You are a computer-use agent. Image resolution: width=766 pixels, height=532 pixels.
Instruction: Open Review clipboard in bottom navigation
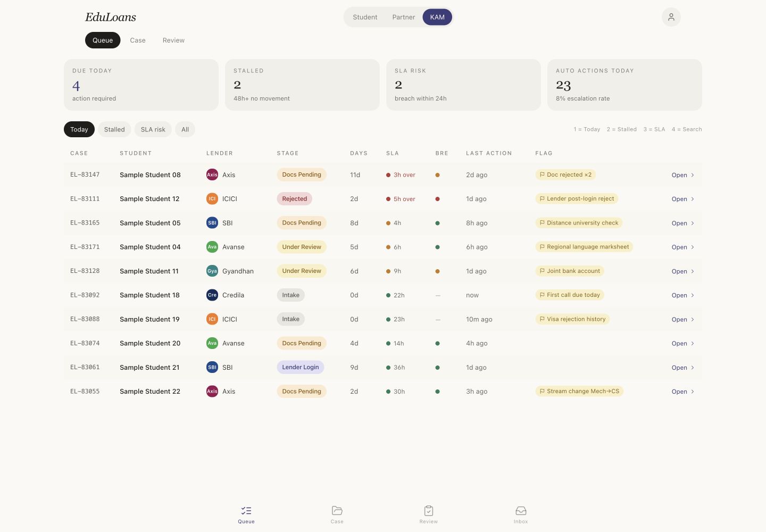tap(429, 514)
